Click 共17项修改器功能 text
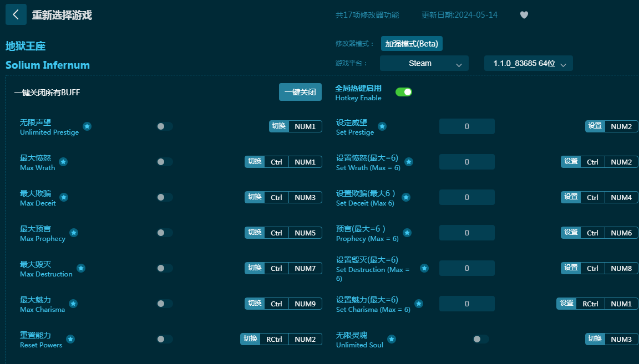639x364 pixels. coord(367,15)
